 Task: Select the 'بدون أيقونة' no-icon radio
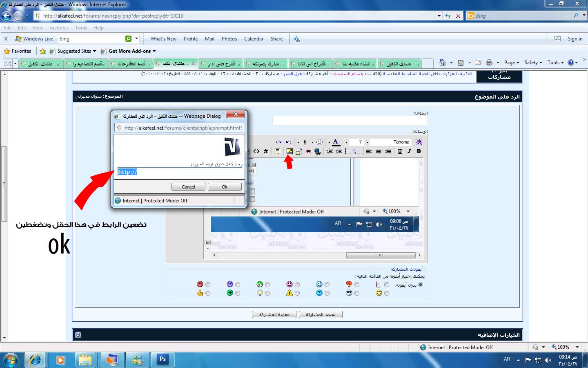pyautogui.click(x=421, y=285)
